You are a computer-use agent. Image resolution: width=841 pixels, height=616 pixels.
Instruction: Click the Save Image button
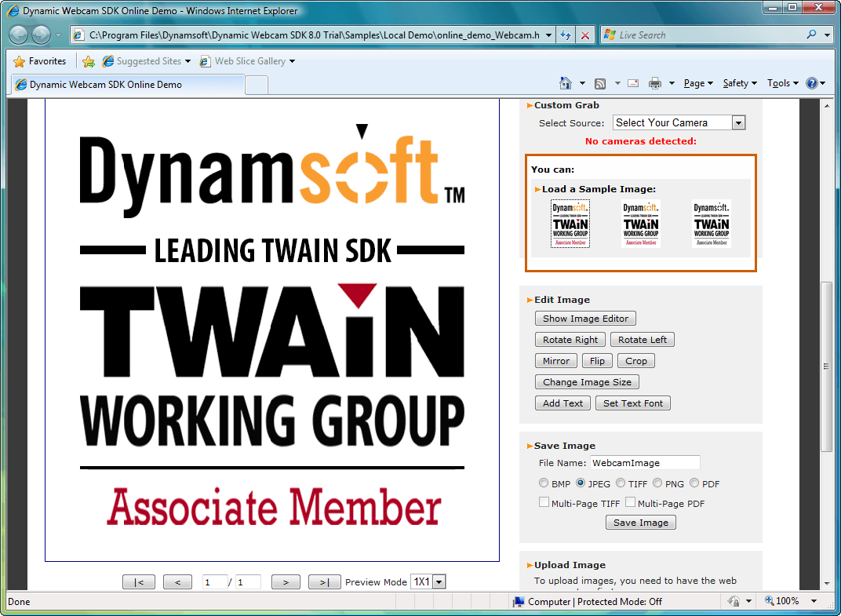640,523
